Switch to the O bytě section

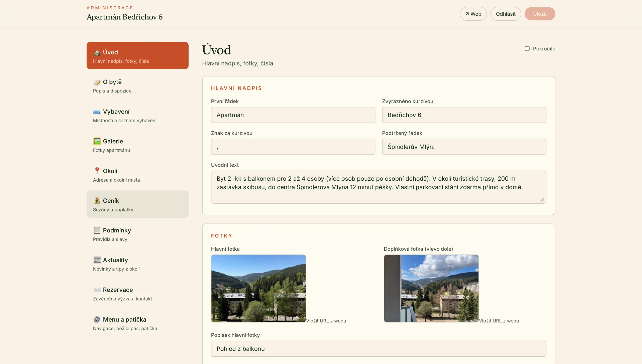coord(137,85)
